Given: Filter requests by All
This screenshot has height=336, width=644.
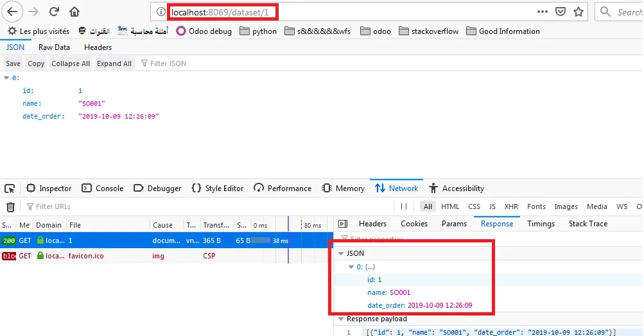Looking at the screenshot, I should click(x=428, y=206).
